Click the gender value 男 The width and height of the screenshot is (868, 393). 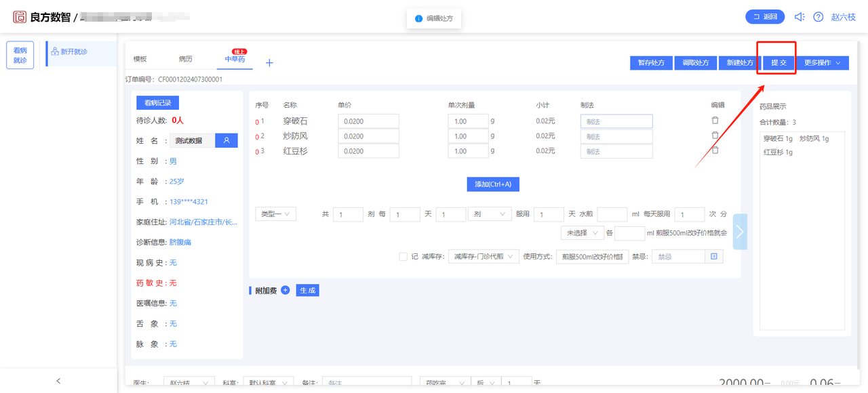point(173,161)
